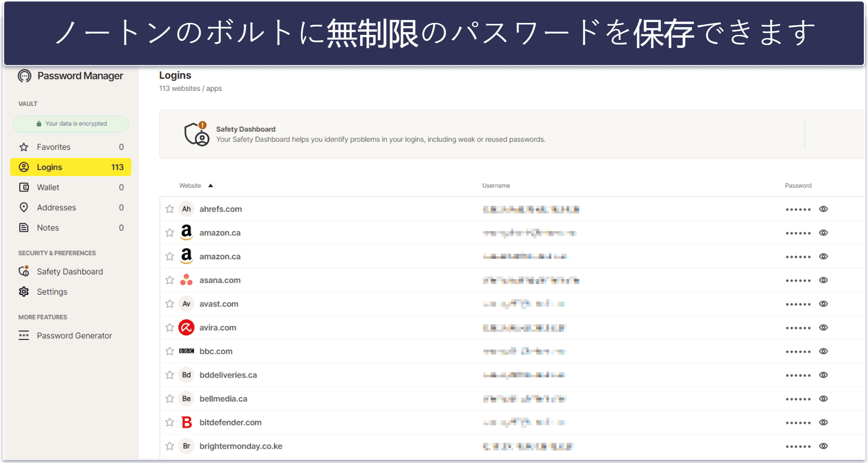Click the Be avatar for bellmedia.ca
The width and height of the screenshot is (868, 463).
tap(186, 399)
